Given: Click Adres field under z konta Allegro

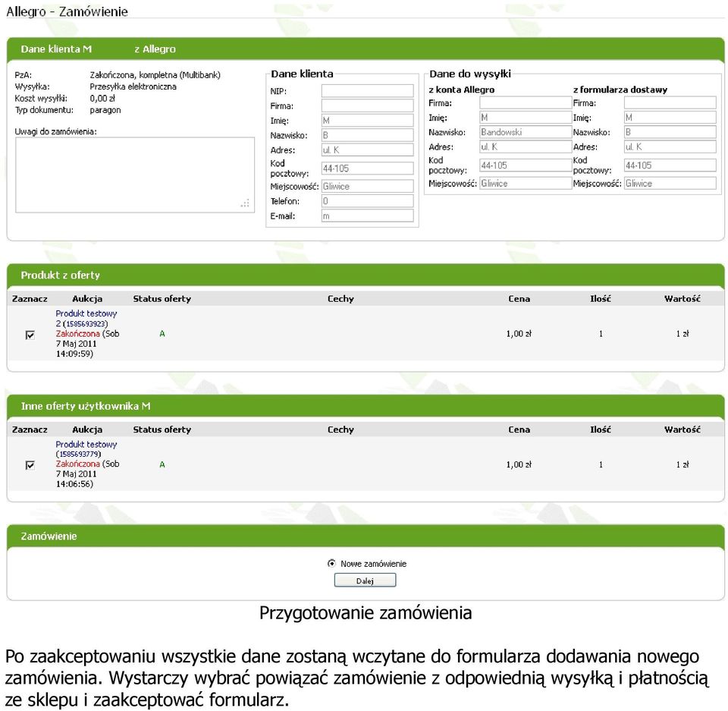Looking at the screenshot, I should coord(526,147).
